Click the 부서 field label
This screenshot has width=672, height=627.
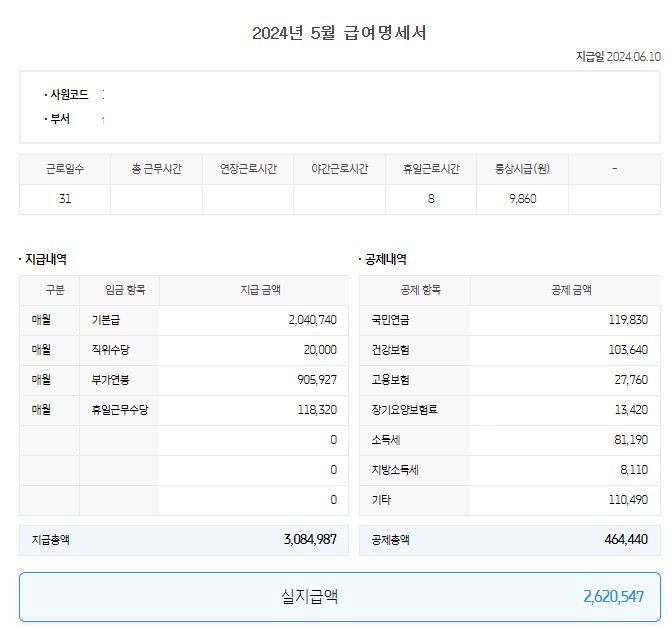pyautogui.click(x=60, y=119)
